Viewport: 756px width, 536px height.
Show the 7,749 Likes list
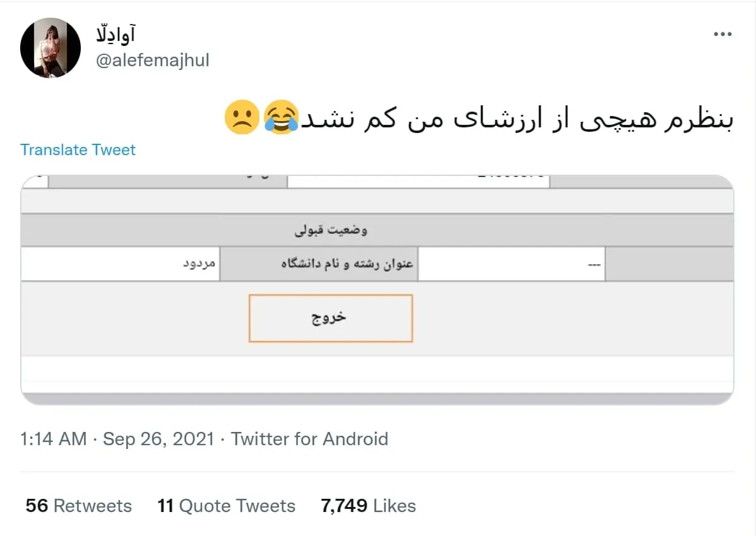pyautogui.click(x=369, y=506)
